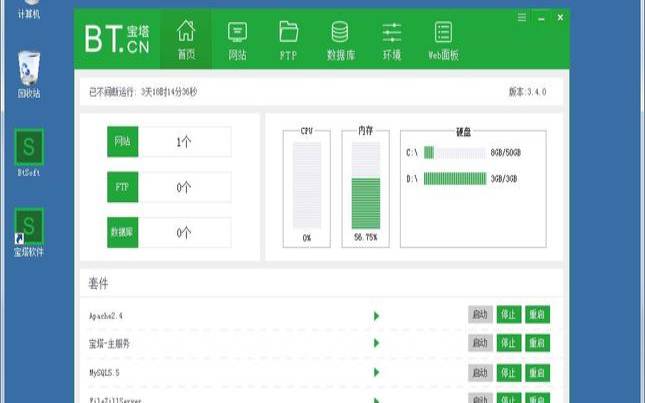The image size is (645, 403).
Task: Click Apache2.4 running status arrow
Action: (376, 316)
